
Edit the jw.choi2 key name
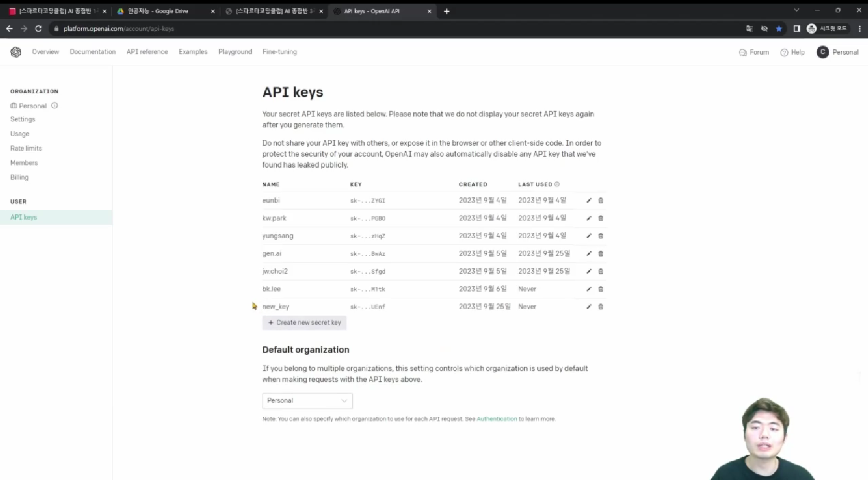tap(589, 271)
